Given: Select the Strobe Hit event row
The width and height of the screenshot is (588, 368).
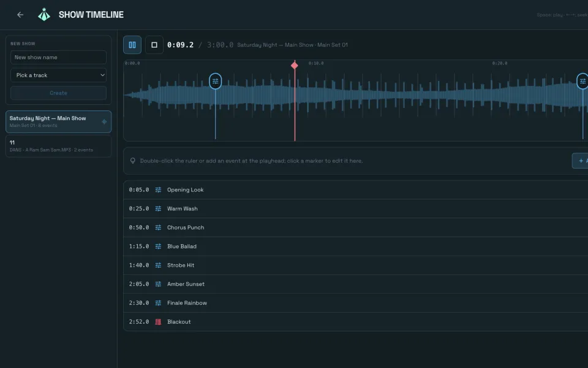Looking at the screenshot, I should pyautogui.click(x=355, y=265).
